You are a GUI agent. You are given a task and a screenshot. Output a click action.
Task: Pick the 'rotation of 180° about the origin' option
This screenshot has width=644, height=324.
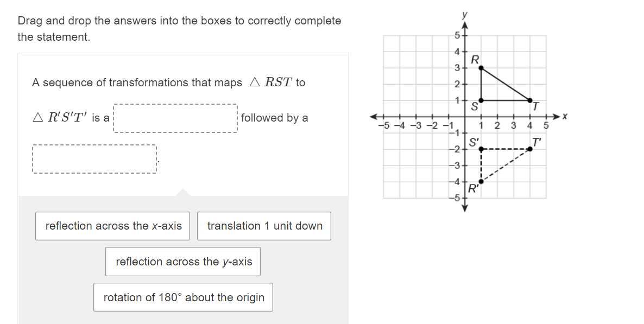pyautogui.click(x=183, y=297)
